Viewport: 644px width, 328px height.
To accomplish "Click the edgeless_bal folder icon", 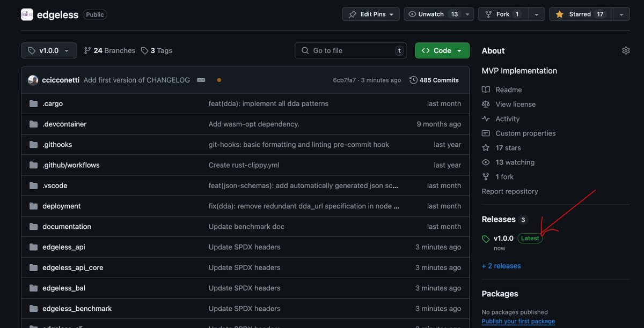I will coord(33,288).
